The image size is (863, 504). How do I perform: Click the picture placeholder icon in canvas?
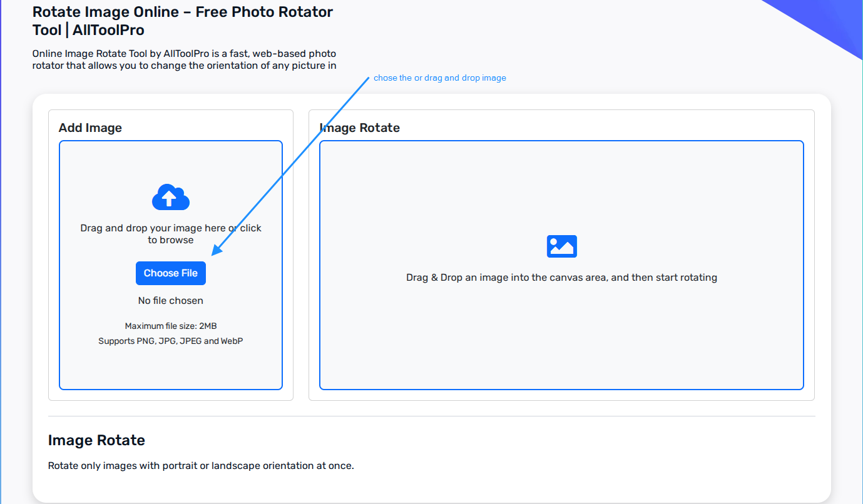tap(561, 246)
